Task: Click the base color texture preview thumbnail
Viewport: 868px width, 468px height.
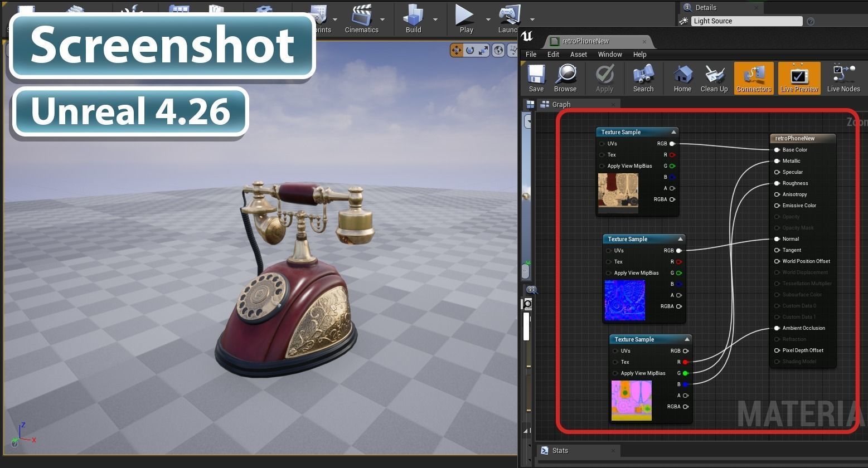Action: [618, 193]
